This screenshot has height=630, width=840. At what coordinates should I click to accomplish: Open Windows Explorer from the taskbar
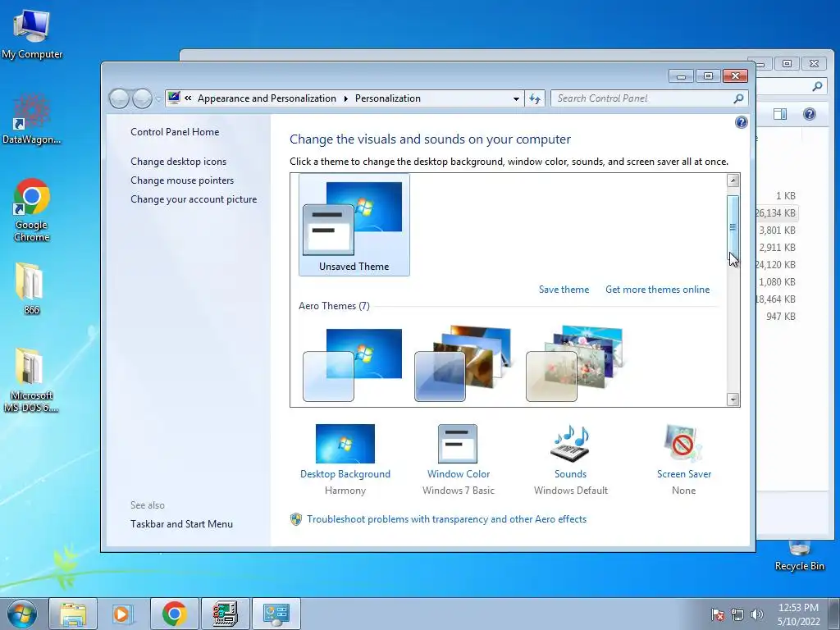pyautogui.click(x=73, y=614)
